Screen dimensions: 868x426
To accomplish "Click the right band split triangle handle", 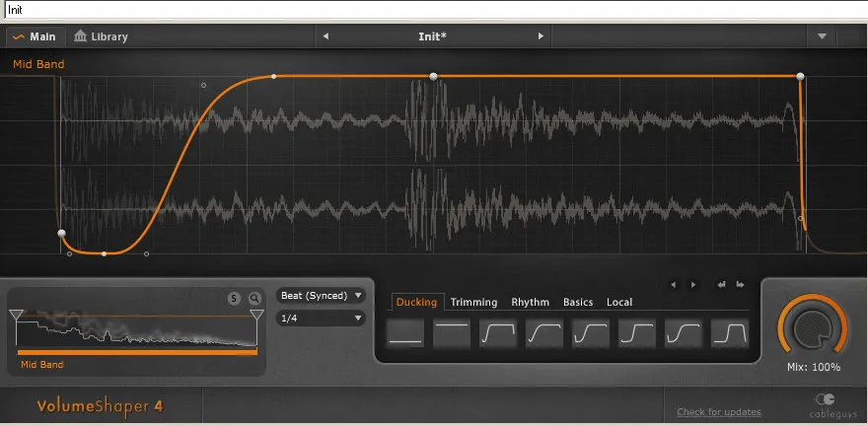I will point(256,315).
